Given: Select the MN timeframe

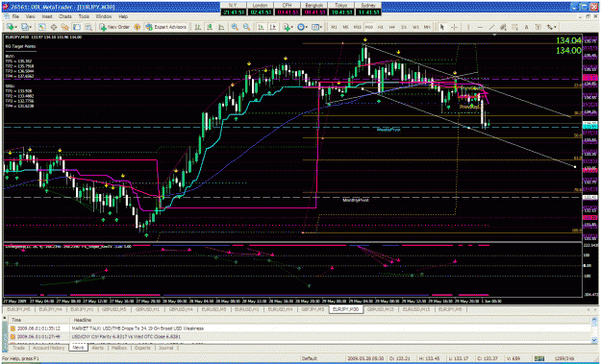Looking at the screenshot, I should 427,27.
